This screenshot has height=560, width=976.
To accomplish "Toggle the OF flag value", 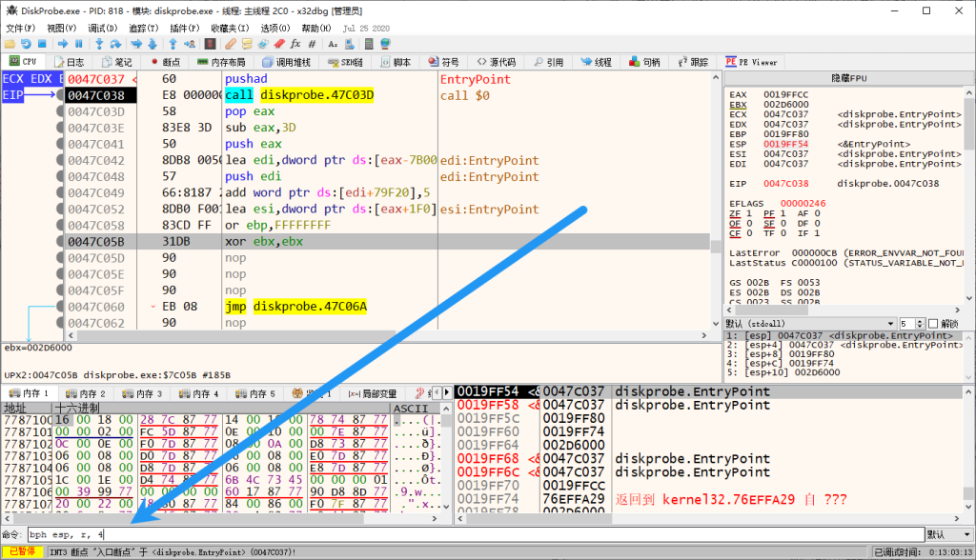I will (x=749, y=224).
